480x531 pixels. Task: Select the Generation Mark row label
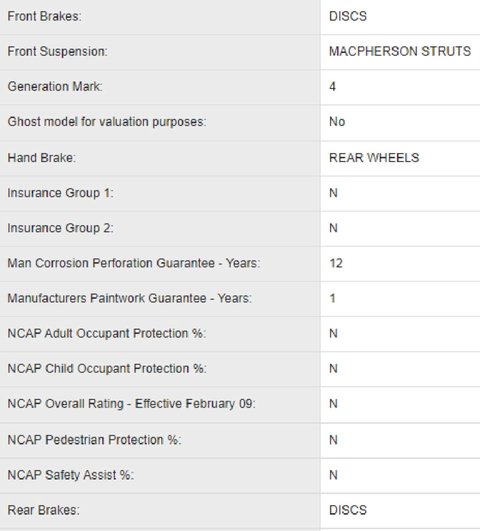click(55, 86)
